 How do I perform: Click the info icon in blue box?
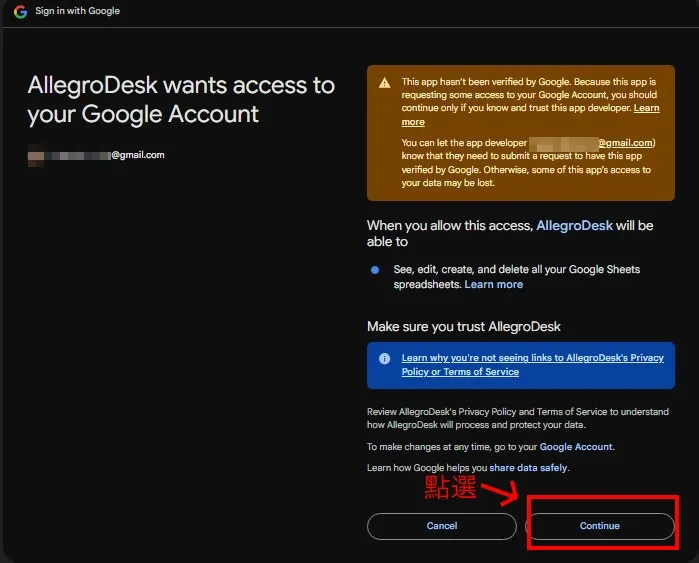point(385,358)
